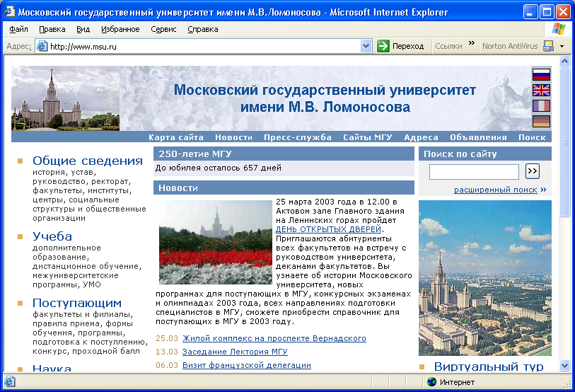The height and width of the screenshot is (392, 575).
Task: Open the Вид menu
Action: [83, 29]
